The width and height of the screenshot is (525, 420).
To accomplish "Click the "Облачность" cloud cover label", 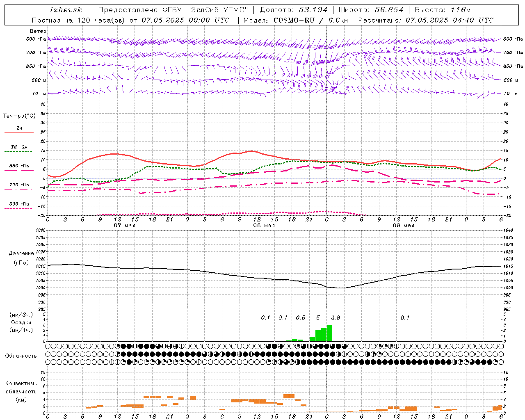I will [x=21, y=356].
